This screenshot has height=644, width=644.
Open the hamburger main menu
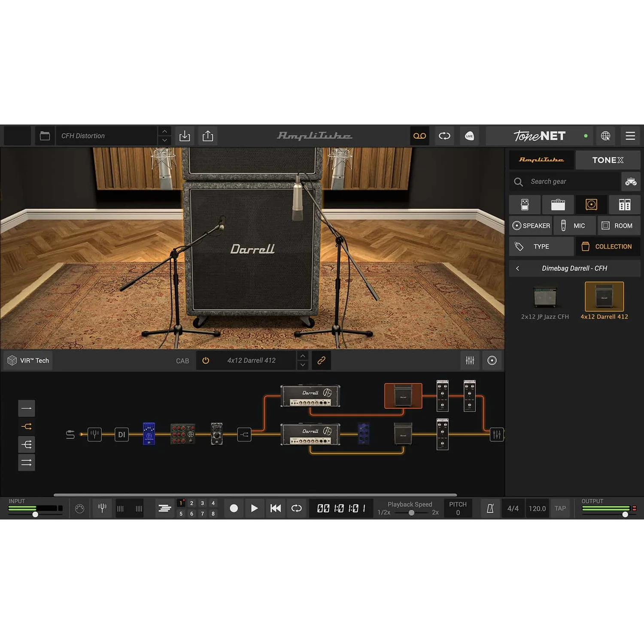click(x=630, y=136)
